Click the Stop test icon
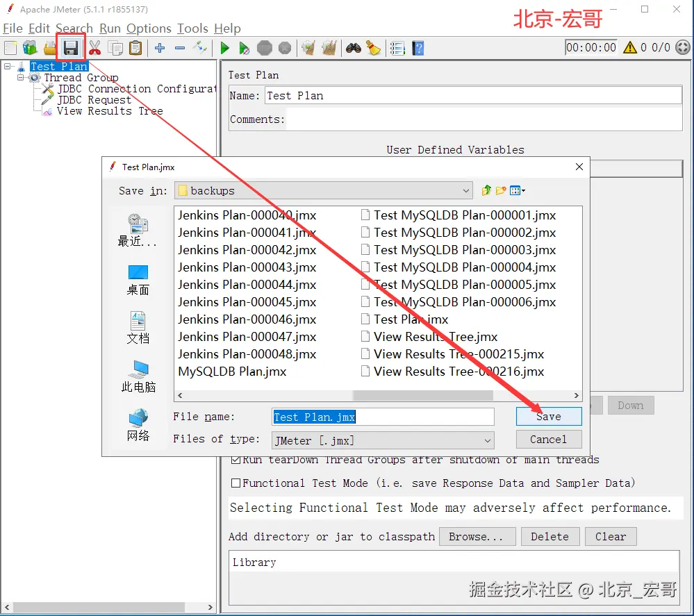This screenshot has height=616, width=694. coord(265,48)
